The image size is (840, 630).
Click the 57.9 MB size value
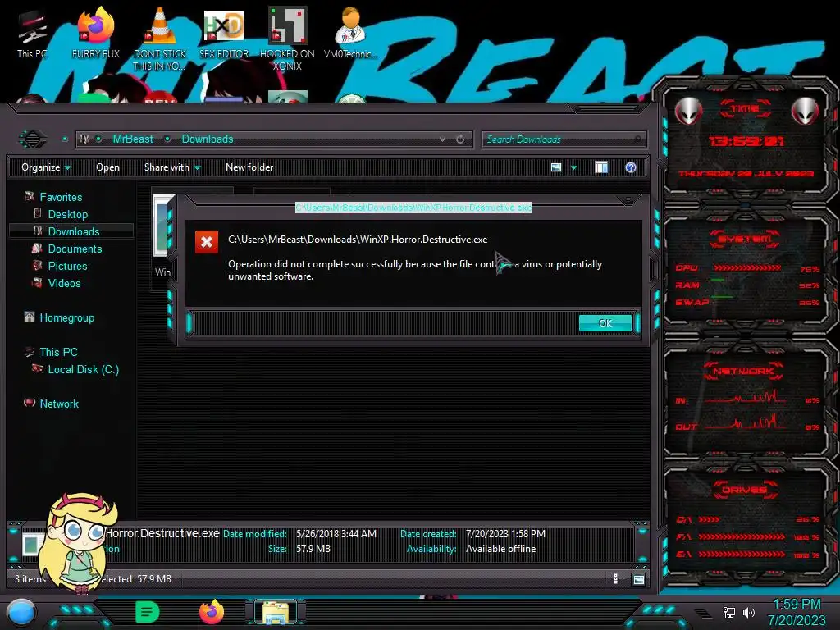tap(313, 549)
